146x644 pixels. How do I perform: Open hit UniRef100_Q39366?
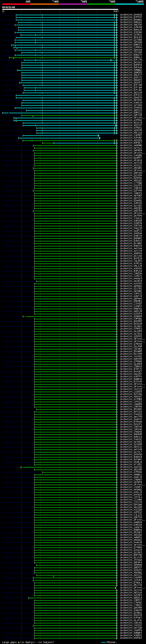pyautogui.click(x=131, y=32)
